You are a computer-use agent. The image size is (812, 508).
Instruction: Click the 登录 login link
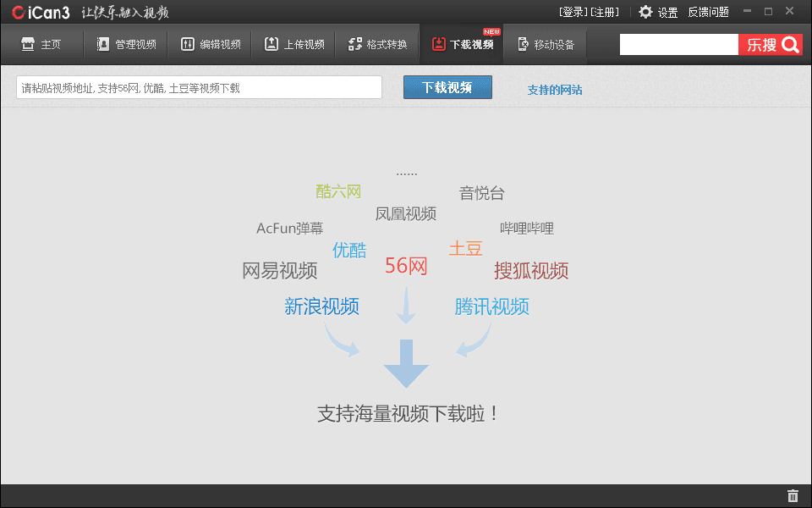573,12
